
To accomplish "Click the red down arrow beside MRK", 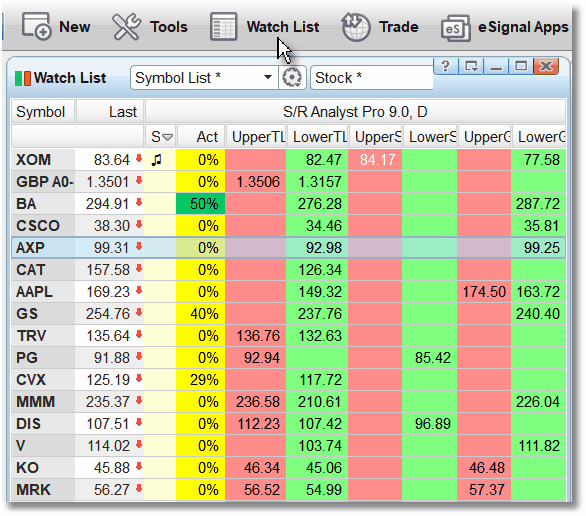I will tap(139, 488).
